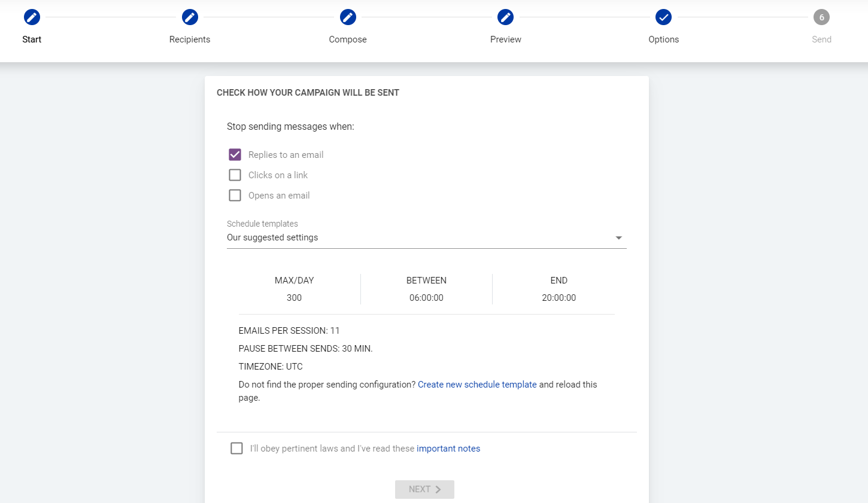Image resolution: width=868 pixels, height=503 pixels.
Task: Go to the Recipients step label
Action: [x=190, y=39]
